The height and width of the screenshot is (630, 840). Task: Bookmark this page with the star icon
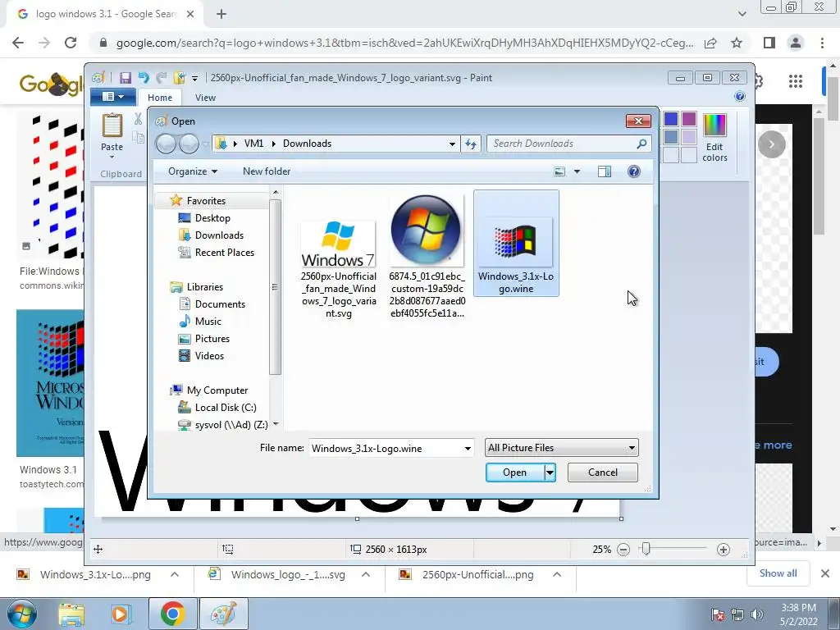click(737, 43)
